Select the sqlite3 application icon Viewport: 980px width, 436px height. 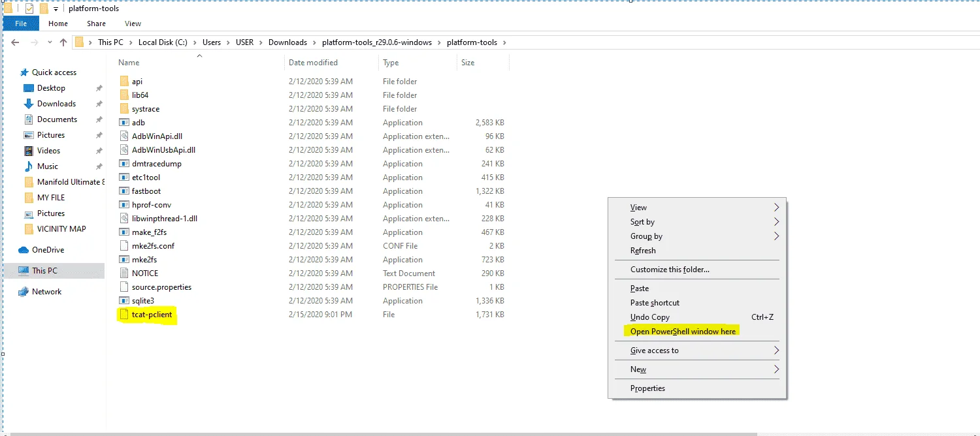[125, 301]
